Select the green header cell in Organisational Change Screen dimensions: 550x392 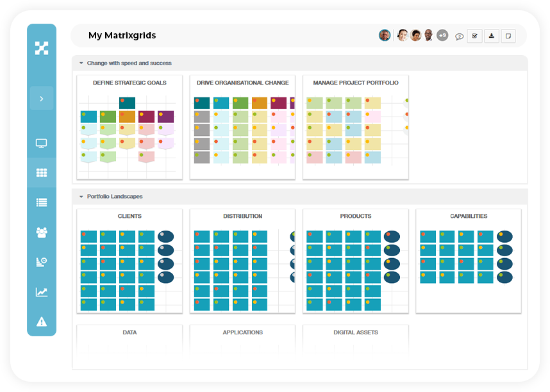(x=240, y=103)
